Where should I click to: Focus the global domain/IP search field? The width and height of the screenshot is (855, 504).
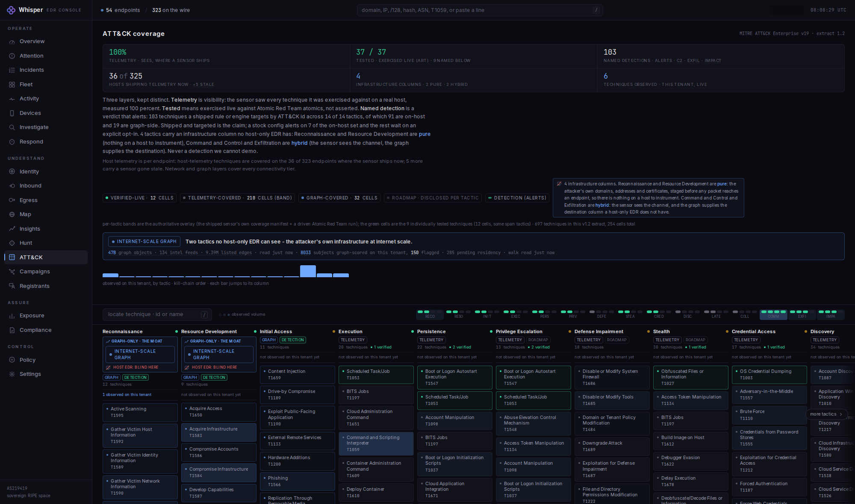tap(480, 10)
